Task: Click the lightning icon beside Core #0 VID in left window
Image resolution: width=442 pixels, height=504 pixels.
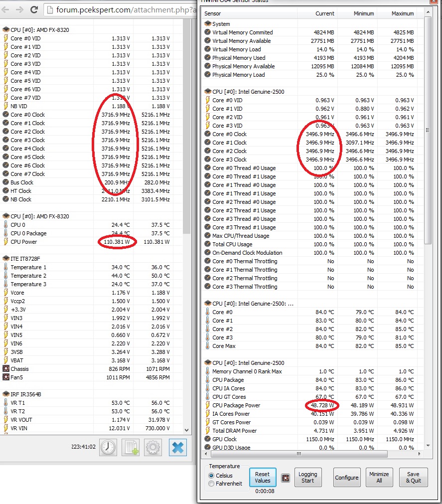Action: [6, 38]
